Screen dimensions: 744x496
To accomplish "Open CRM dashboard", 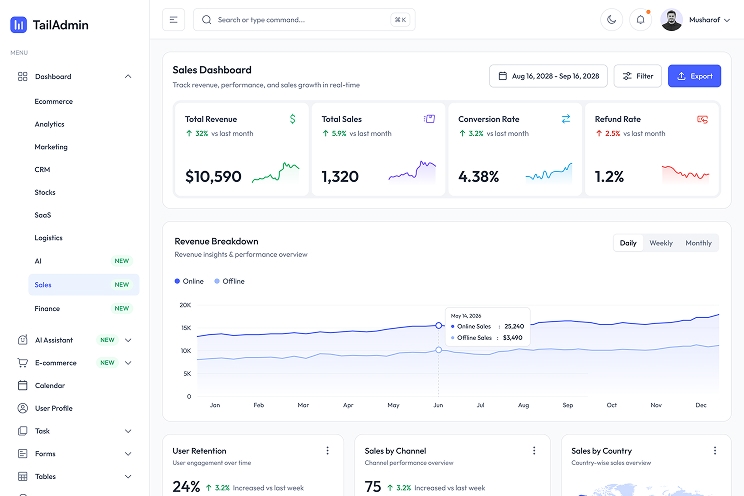I will point(42,169).
